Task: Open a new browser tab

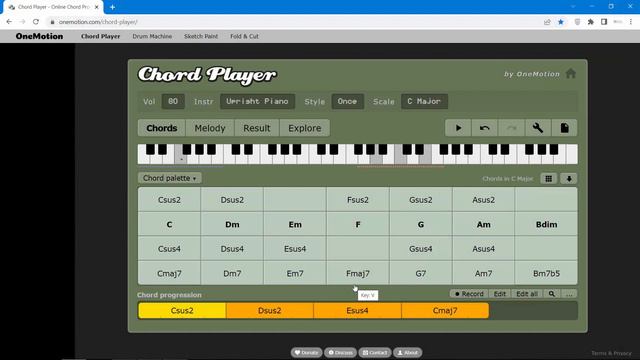Action: (112, 7)
